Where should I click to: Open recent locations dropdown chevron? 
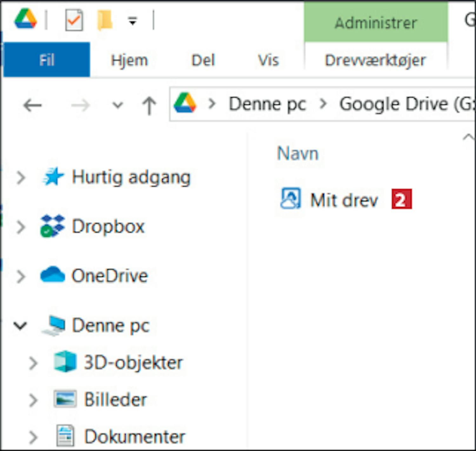(x=118, y=105)
